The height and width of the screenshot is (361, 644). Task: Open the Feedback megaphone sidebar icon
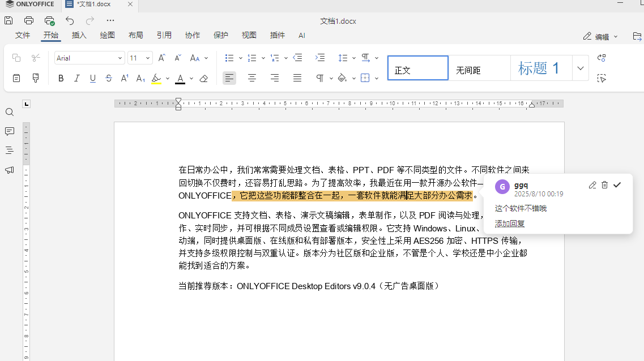click(10, 170)
